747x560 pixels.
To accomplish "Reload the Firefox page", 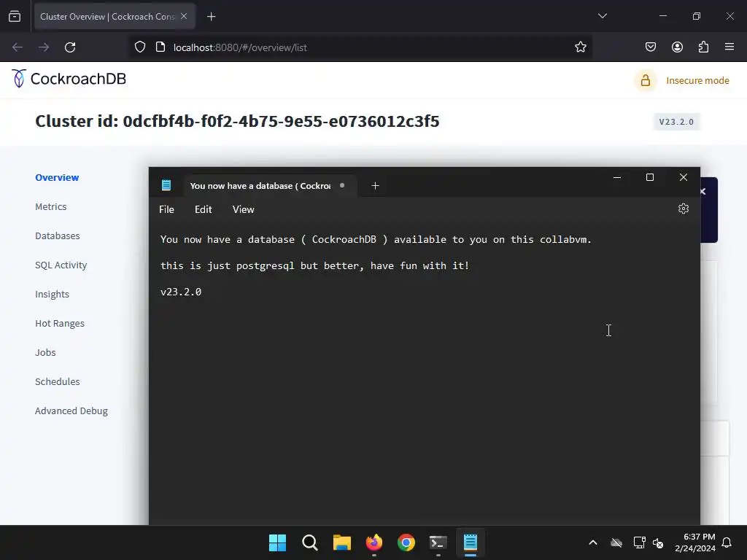I will coord(70,47).
